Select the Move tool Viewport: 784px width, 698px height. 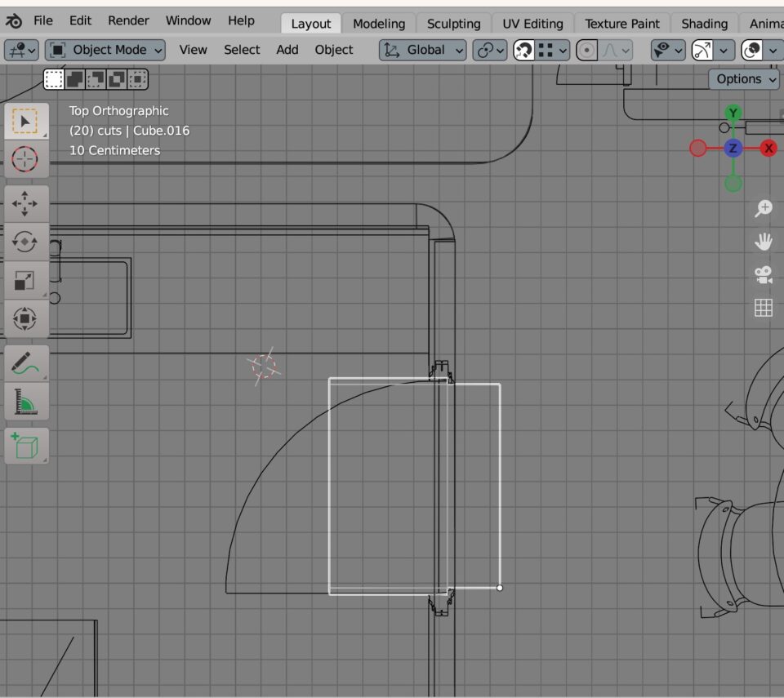(25, 203)
